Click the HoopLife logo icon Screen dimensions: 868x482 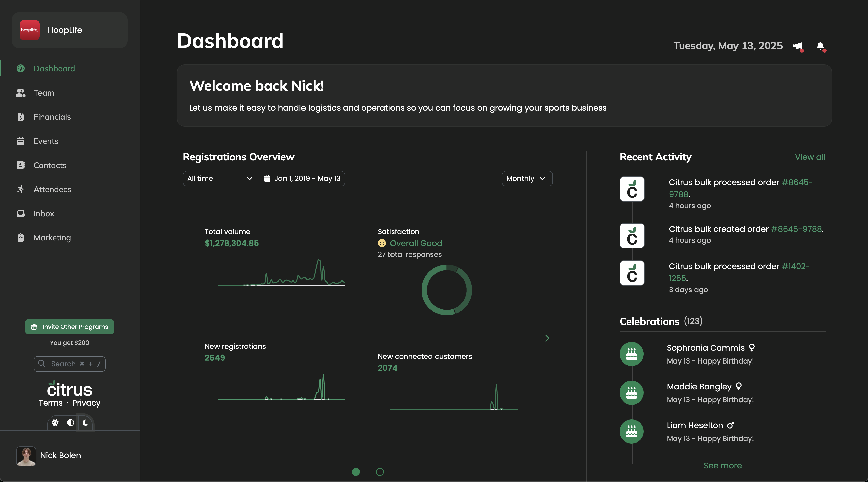click(x=30, y=30)
